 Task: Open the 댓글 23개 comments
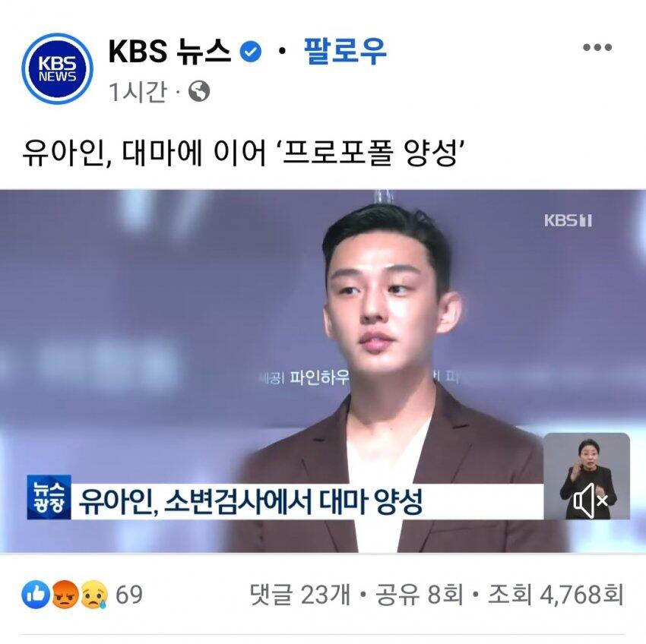tap(300, 594)
